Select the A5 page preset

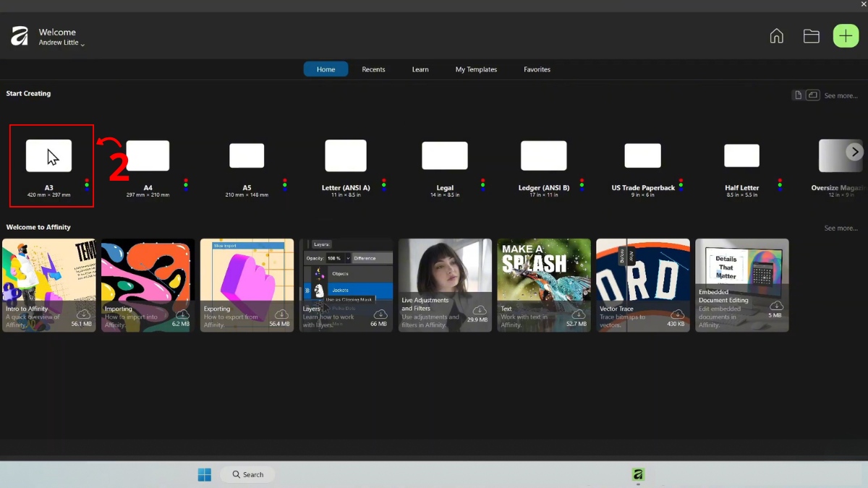pyautogui.click(x=247, y=155)
